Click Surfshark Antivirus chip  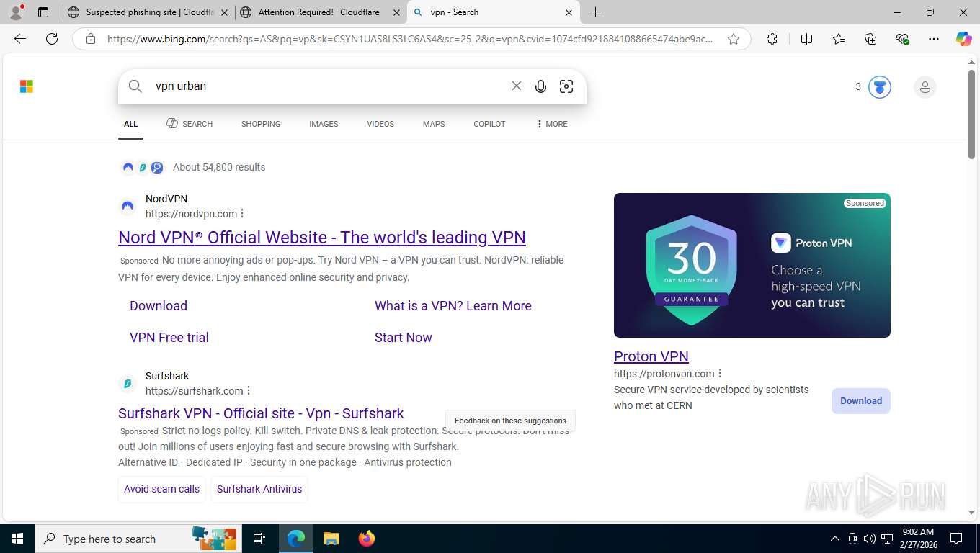pos(259,489)
